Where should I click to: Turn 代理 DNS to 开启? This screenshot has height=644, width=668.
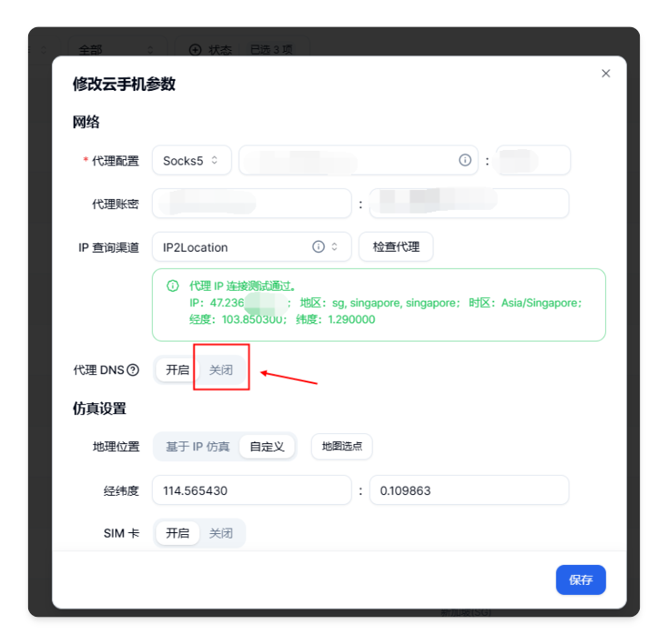point(177,370)
